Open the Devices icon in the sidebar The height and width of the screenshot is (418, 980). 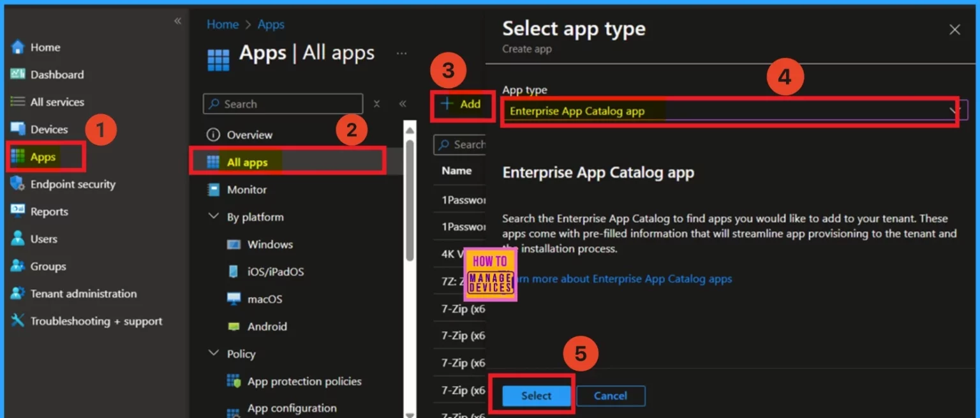18,129
